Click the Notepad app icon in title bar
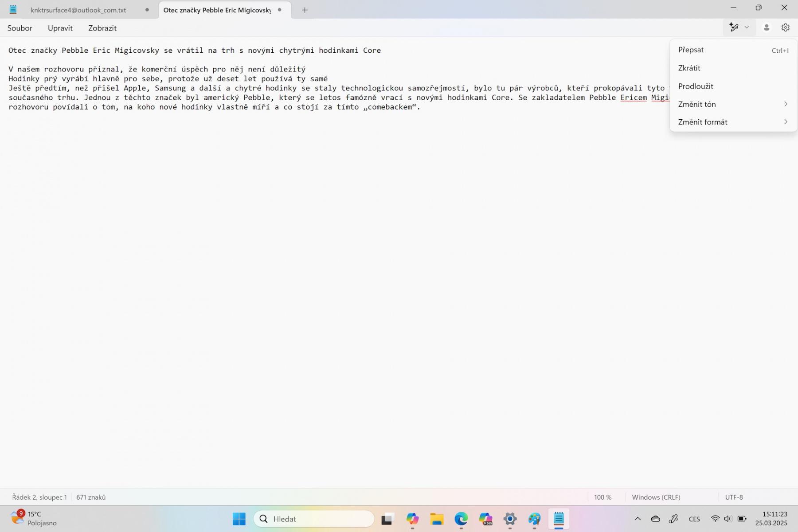Screen dimensions: 798x532 [13, 9]
